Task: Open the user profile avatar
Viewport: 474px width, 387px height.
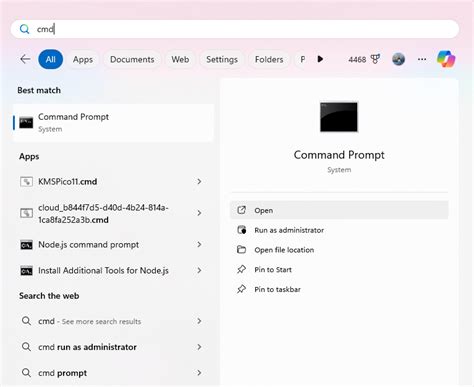Action: point(398,59)
